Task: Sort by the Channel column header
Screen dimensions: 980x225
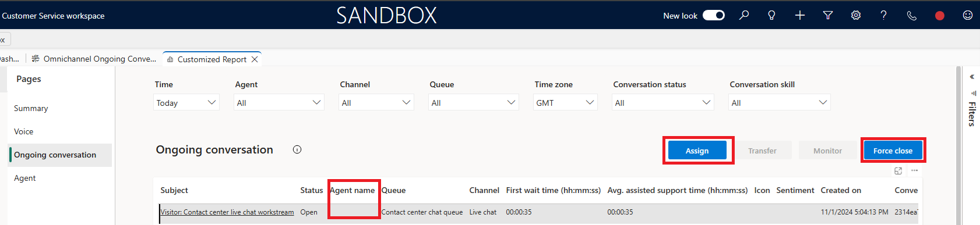Action: pyautogui.click(x=484, y=190)
